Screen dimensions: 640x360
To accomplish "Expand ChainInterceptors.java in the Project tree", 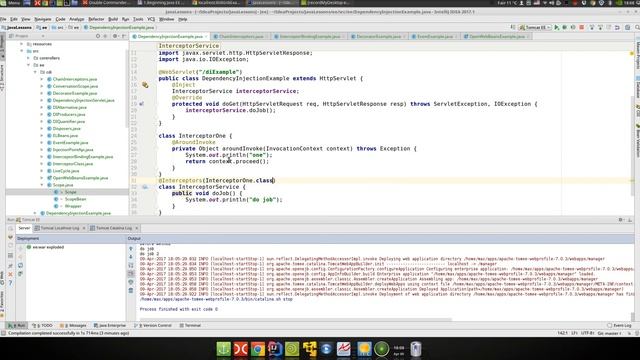I will [x=42, y=79].
